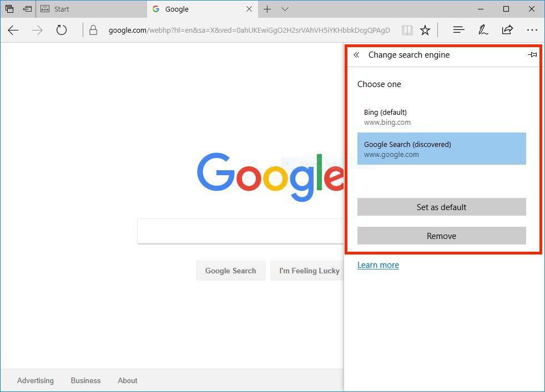Toggle Reading view icon
This screenshot has width=545, height=392.
click(407, 30)
